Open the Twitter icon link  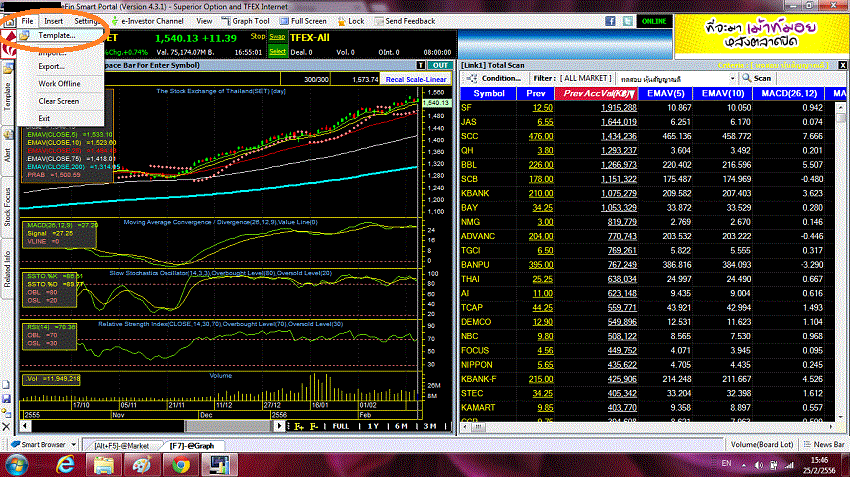click(x=627, y=21)
